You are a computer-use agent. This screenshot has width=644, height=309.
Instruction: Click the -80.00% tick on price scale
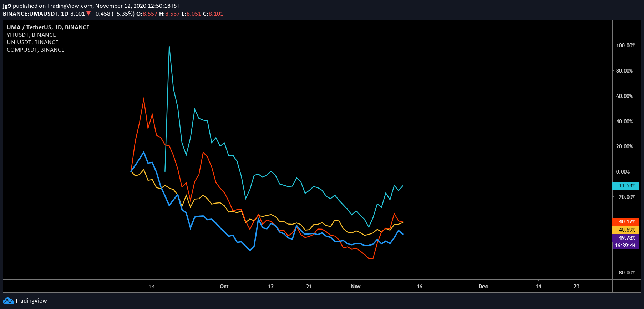626,273
